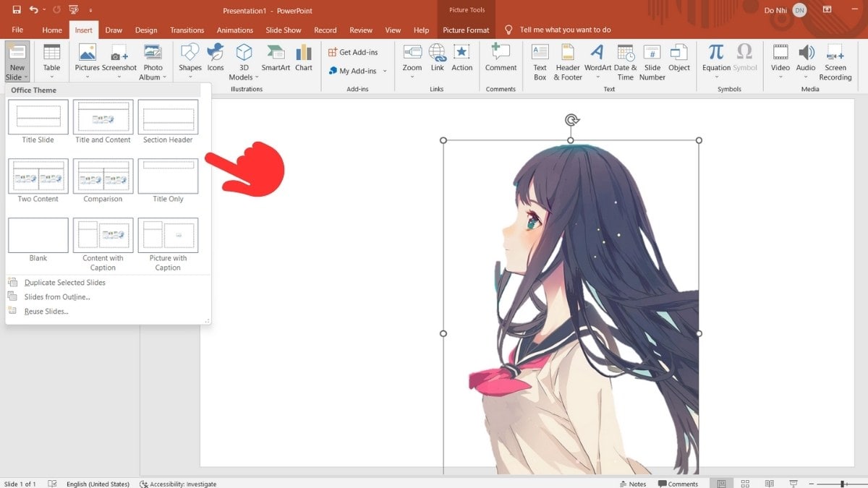The height and width of the screenshot is (488, 868).
Task: Switch to the Design tab
Action: [x=146, y=30]
